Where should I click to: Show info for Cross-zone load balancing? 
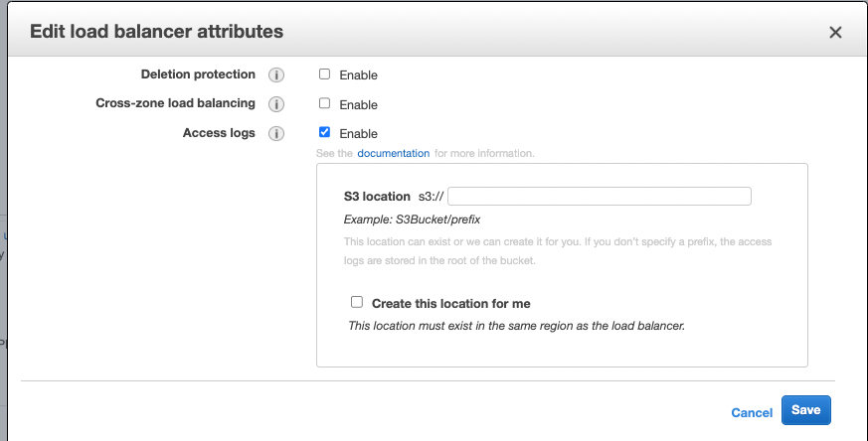tap(276, 104)
